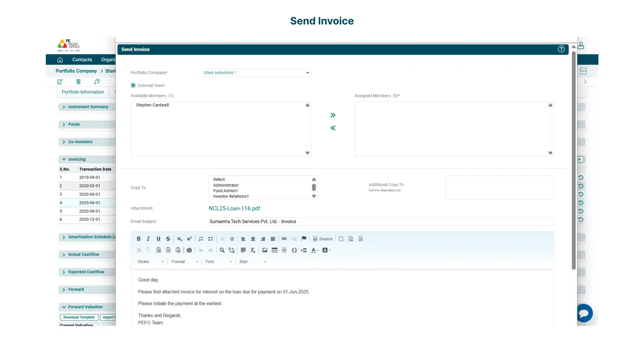The height and width of the screenshot is (339, 644).
Task: Open the Size dropdown
Action: (252, 262)
